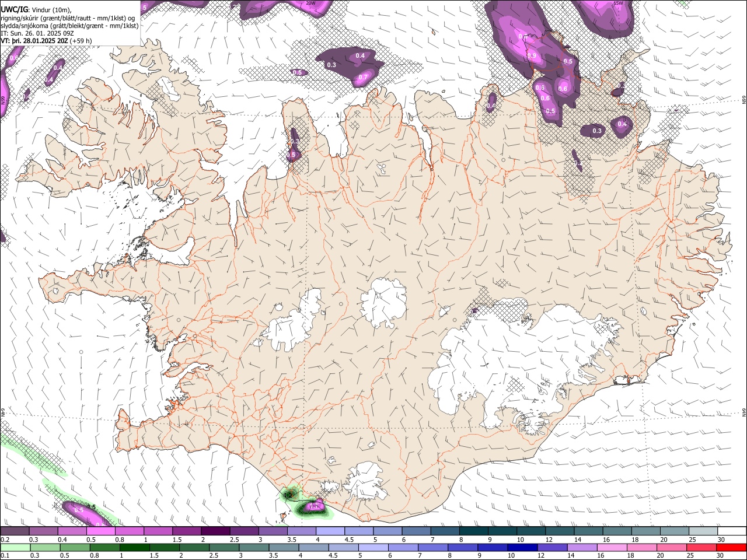Click the Mýrdalsjökull glacier near the south coast

coord(366,481)
